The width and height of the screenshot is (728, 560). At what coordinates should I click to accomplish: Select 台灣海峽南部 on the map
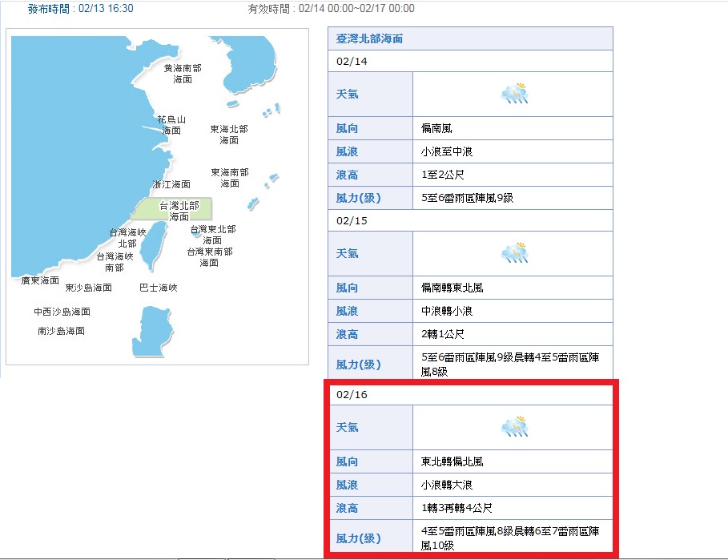[115, 262]
